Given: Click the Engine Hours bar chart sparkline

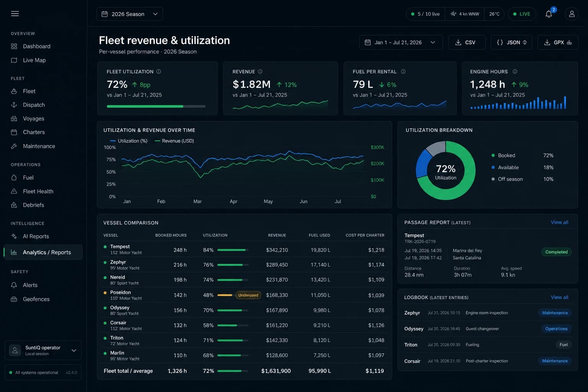Looking at the screenshot, I should [518, 103].
